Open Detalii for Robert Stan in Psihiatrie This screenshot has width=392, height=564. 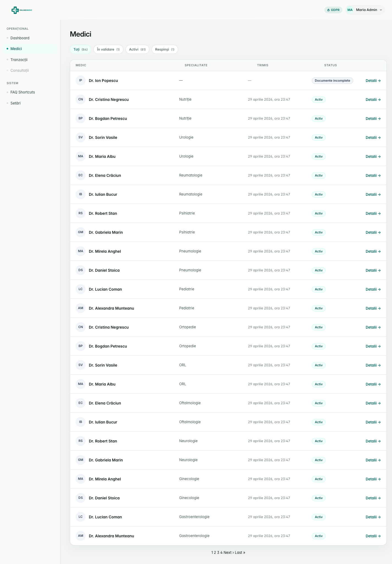coord(373,213)
